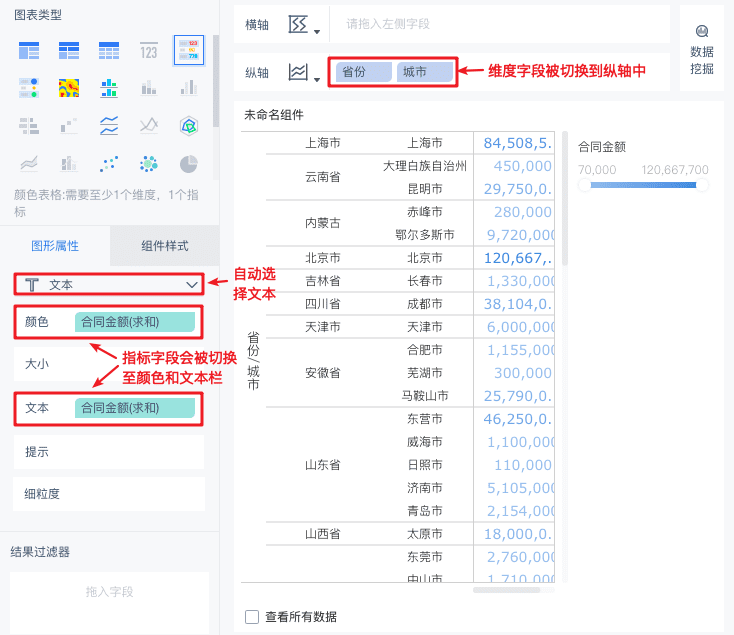
Task: Select the bubble cluster chart type
Action: point(149,164)
